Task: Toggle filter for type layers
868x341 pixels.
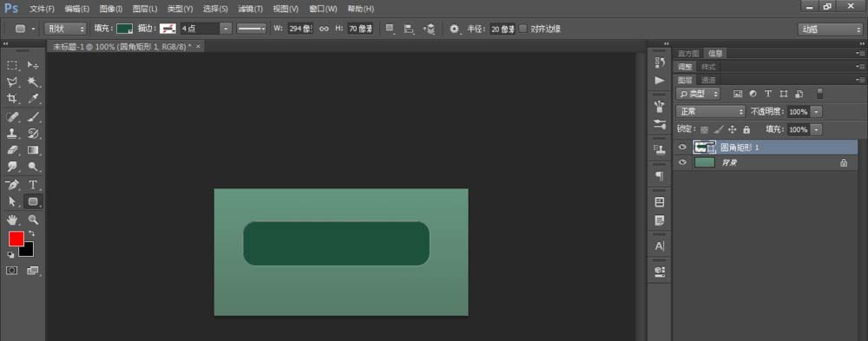Action: (768, 94)
